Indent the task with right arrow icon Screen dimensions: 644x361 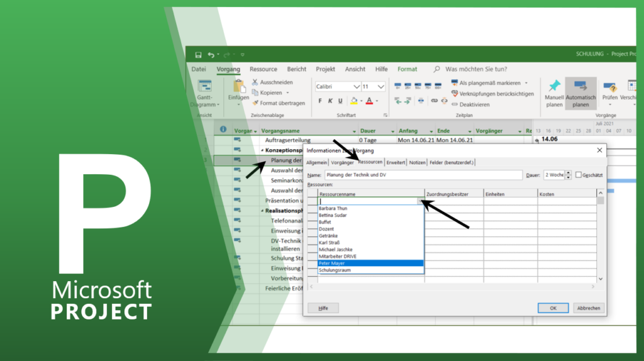point(408,101)
